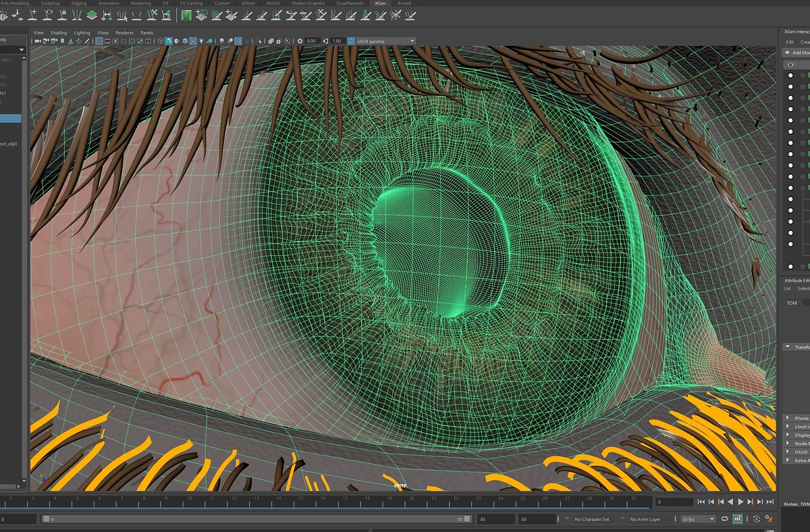Step forward to next keyframe

click(751, 502)
